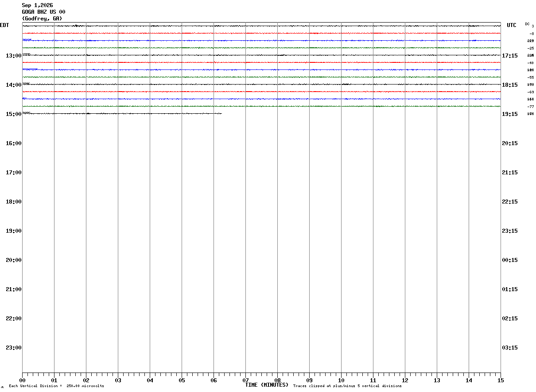Click the vertical division microvolts note

click(56, 386)
